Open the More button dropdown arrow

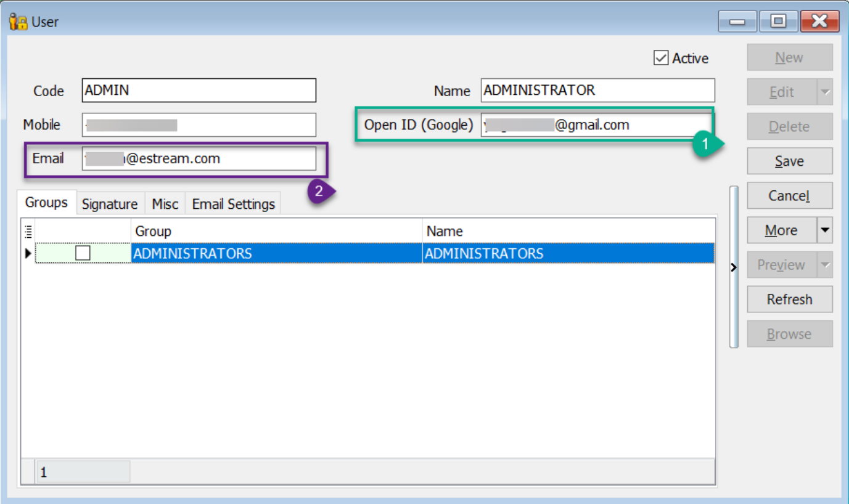click(x=825, y=230)
